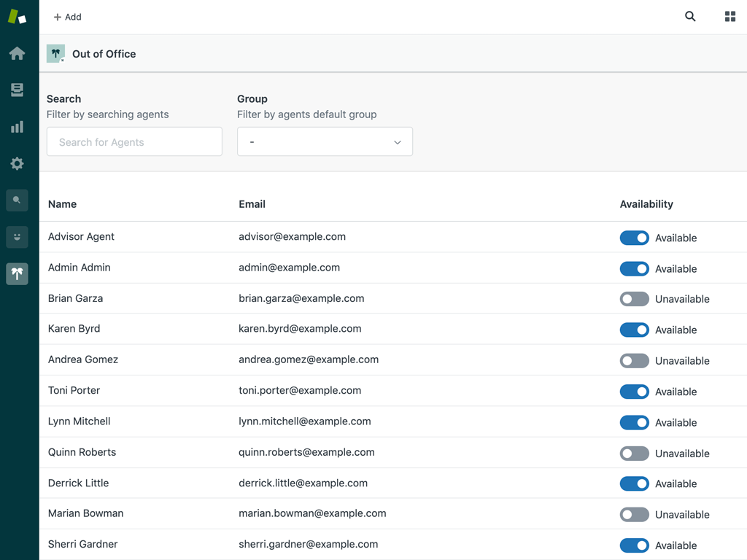Open the Home dashboard from the sidebar

[17, 53]
